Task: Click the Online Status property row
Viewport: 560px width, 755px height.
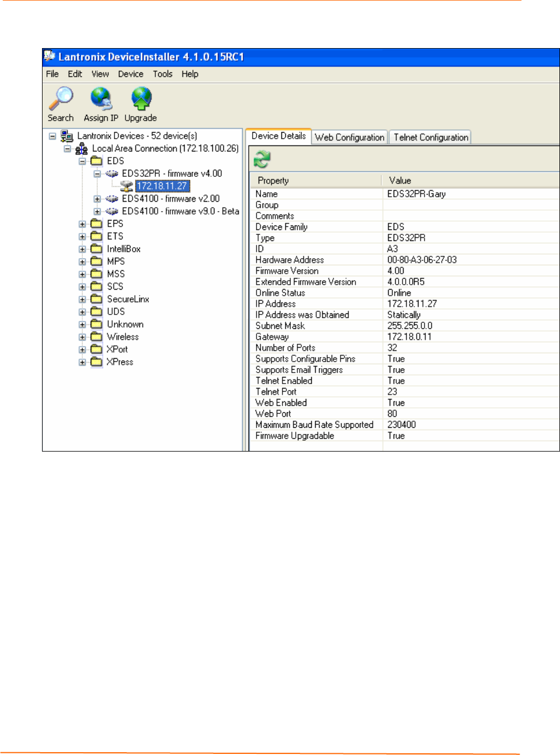Action: point(405,293)
